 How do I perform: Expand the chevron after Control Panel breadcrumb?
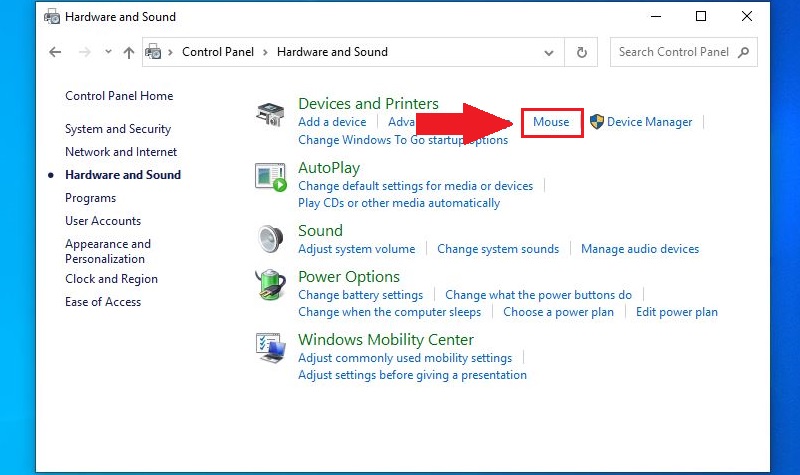coord(265,52)
